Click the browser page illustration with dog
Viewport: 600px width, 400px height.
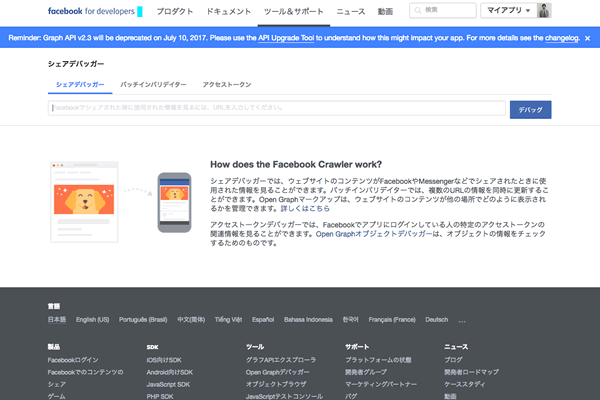tap(84, 202)
